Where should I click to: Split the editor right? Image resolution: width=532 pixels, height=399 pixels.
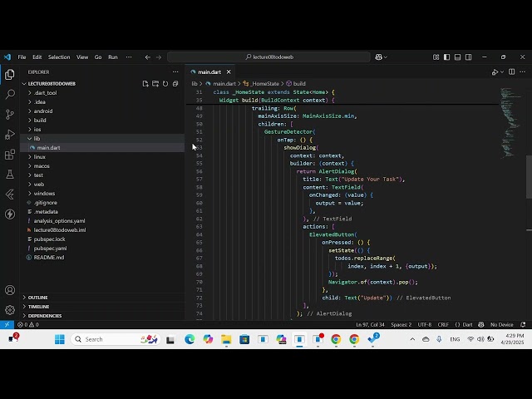click(512, 72)
